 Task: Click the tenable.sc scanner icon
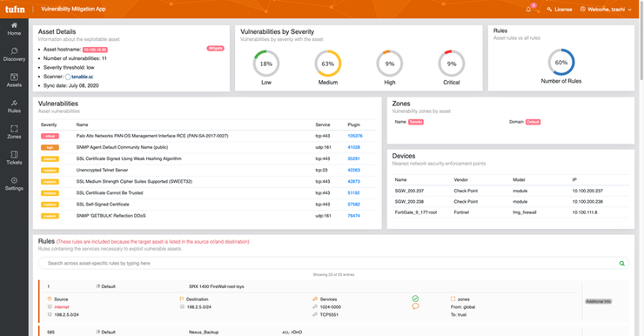click(68, 77)
